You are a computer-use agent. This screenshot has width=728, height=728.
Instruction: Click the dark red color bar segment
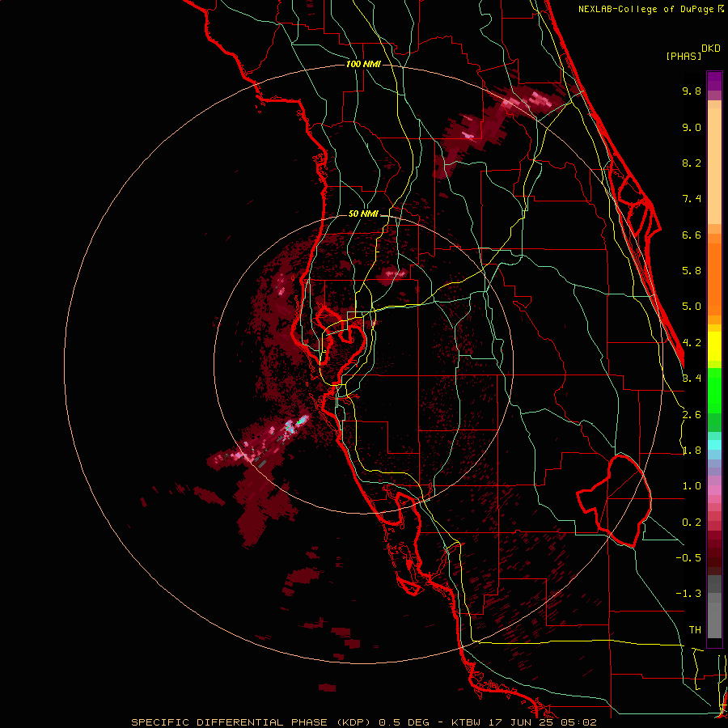pos(714,548)
